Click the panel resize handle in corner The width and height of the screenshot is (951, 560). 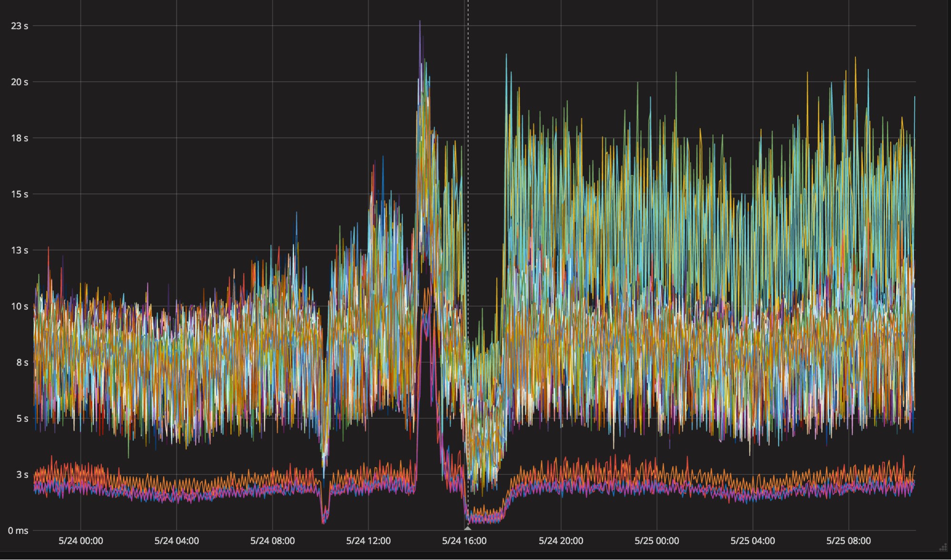pos(943,548)
